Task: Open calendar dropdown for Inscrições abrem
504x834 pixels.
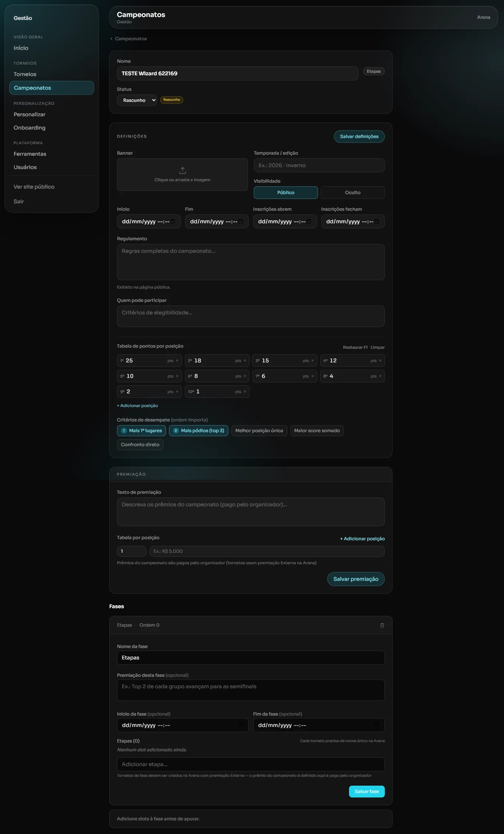Action: click(309, 221)
